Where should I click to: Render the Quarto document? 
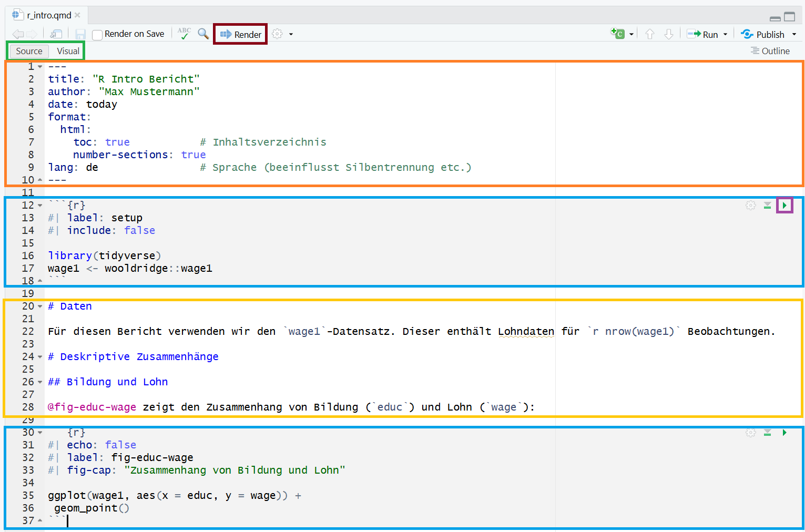241,34
